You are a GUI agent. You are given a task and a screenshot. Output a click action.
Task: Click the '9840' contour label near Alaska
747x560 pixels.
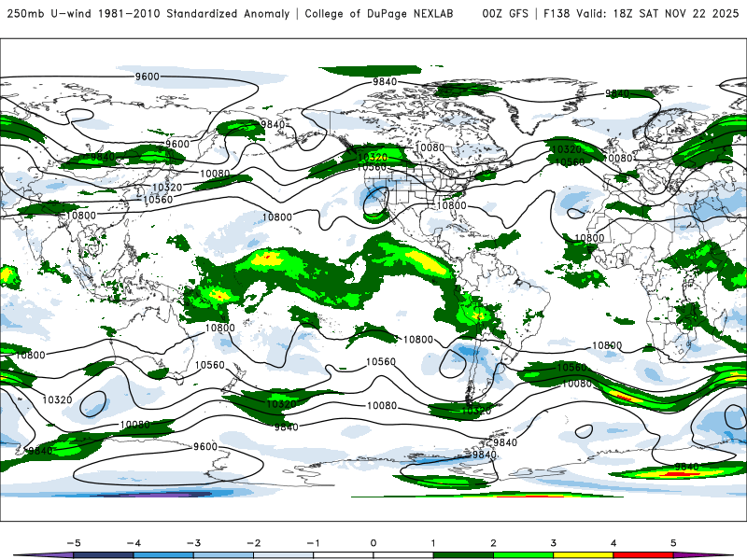[273, 124]
